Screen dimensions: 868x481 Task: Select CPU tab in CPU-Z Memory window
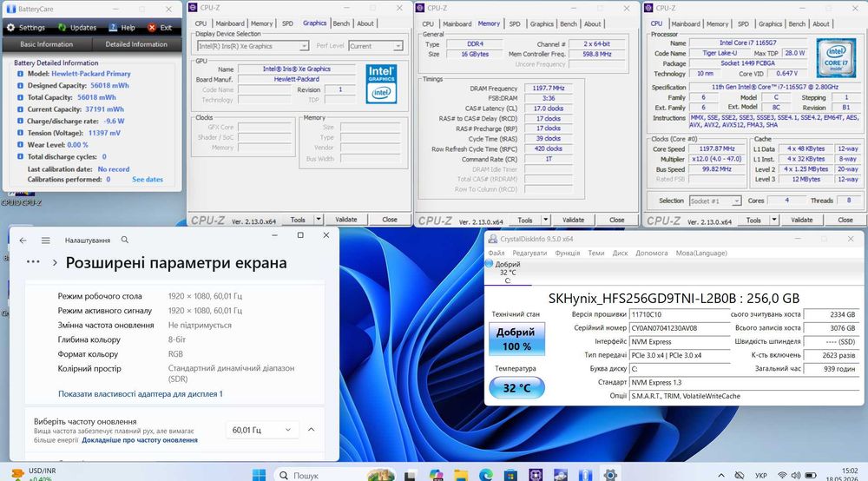(x=428, y=23)
